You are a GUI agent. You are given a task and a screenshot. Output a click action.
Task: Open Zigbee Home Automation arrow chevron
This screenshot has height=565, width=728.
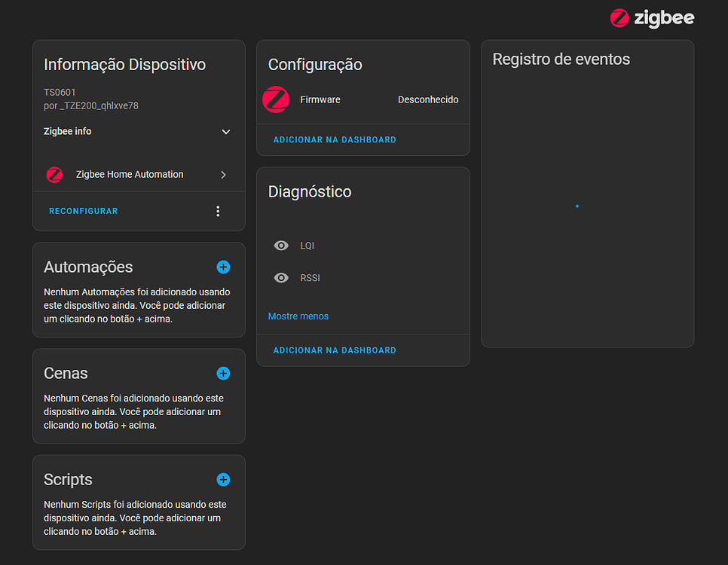[223, 175]
